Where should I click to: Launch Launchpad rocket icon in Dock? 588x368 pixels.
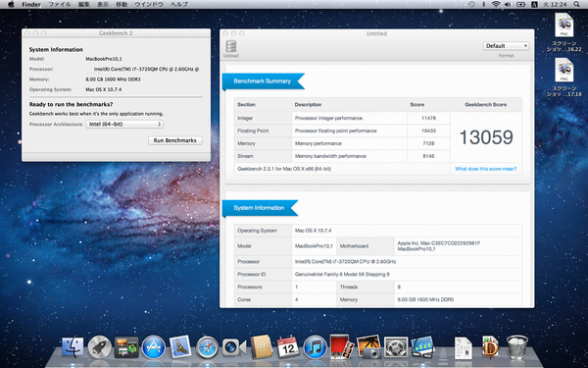pyautogui.click(x=99, y=347)
